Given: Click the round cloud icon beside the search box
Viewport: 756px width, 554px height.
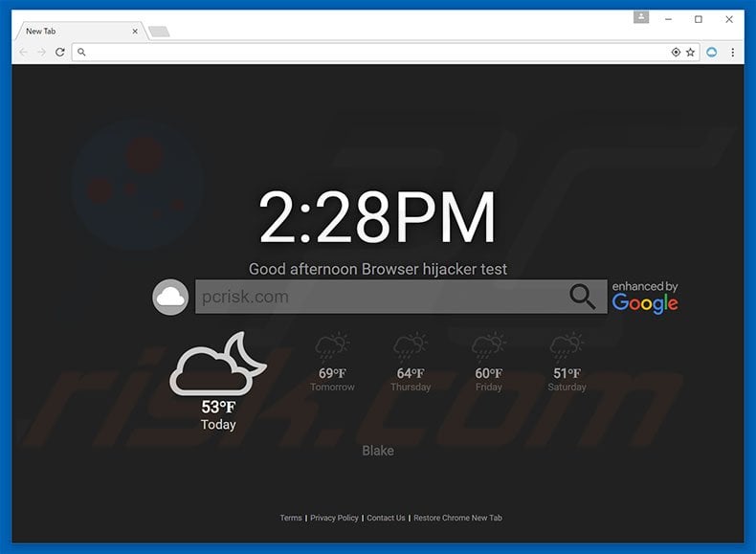Looking at the screenshot, I should pyautogui.click(x=170, y=297).
